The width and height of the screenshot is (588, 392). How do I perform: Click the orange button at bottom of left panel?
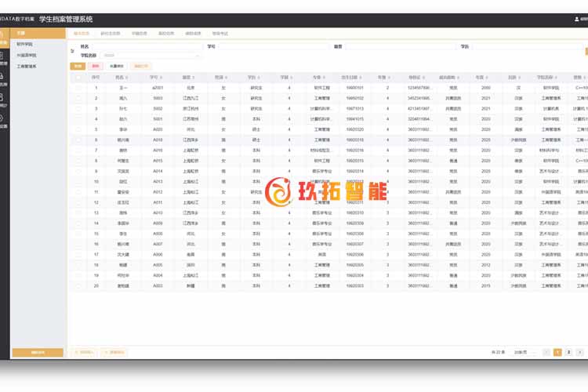click(x=38, y=353)
